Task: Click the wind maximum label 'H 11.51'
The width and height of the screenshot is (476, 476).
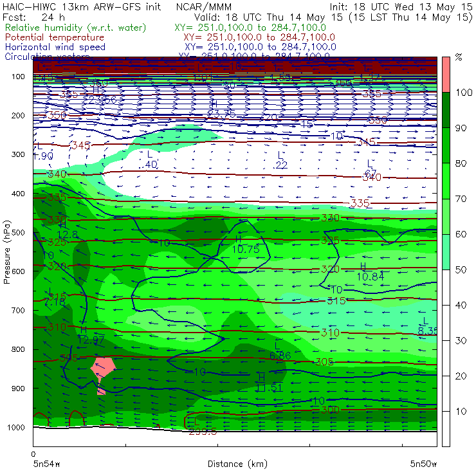Action: [x=269, y=383]
